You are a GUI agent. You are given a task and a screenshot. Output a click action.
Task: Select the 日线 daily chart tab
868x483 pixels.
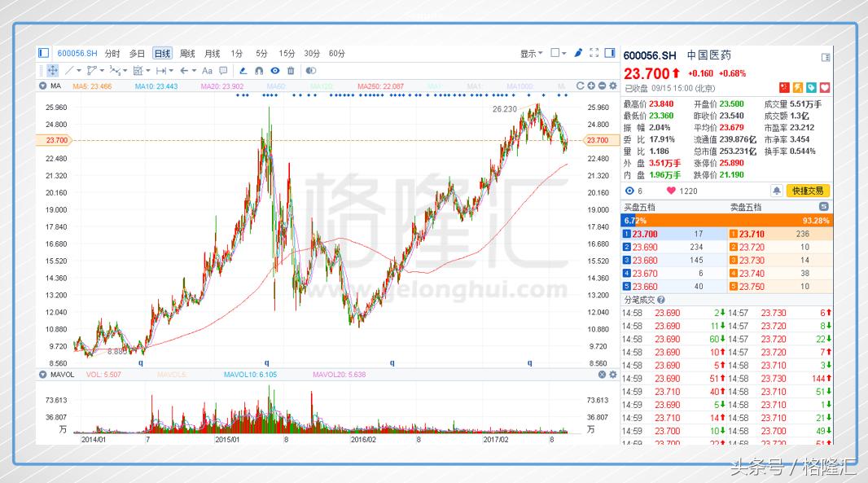point(162,53)
